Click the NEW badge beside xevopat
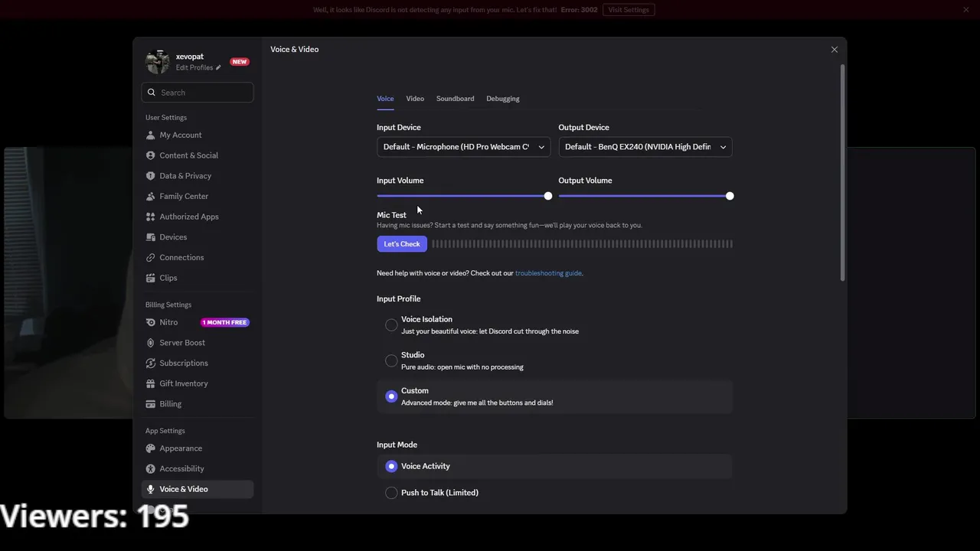 click(240, 62)
